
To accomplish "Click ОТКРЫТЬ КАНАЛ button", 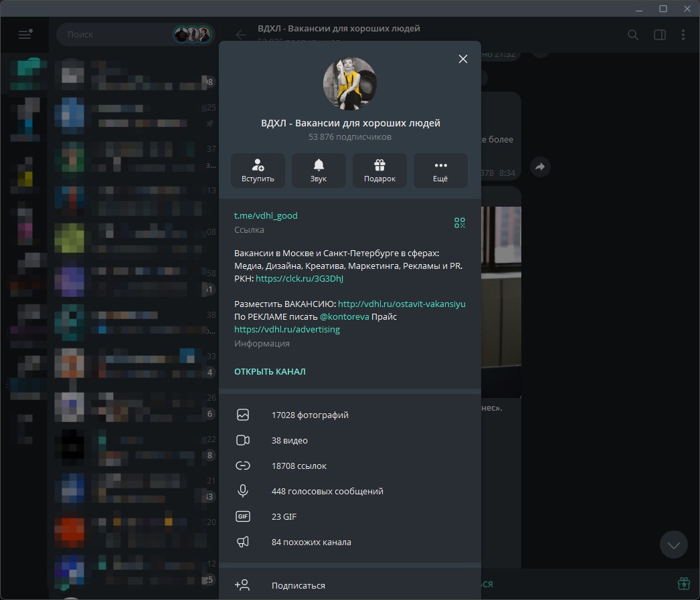I will [270, 371].
